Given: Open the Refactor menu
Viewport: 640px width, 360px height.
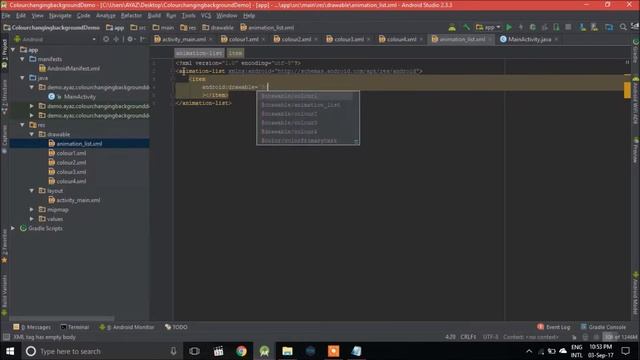Looking at the screenshot, I should pos(131,16).
